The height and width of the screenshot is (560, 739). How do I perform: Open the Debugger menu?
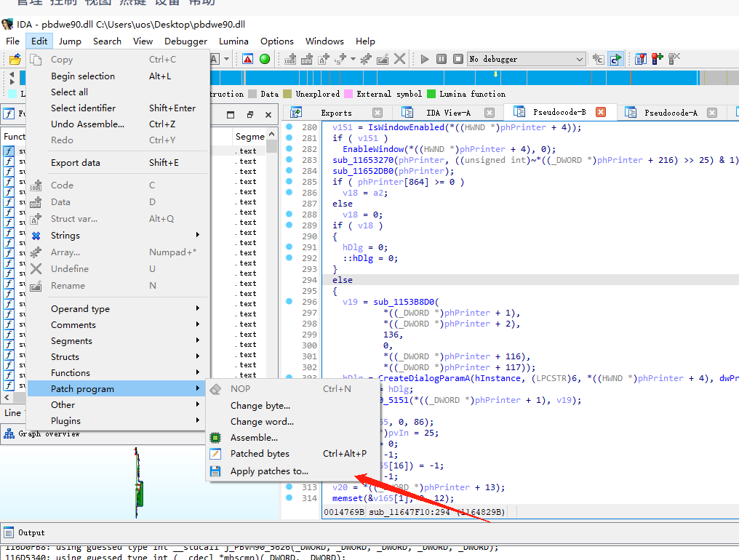coord(185,41)
